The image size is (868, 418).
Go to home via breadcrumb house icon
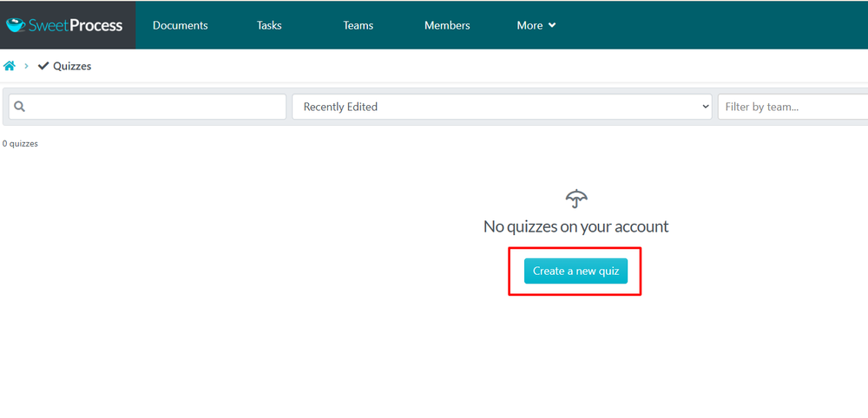tap(10, 66)
